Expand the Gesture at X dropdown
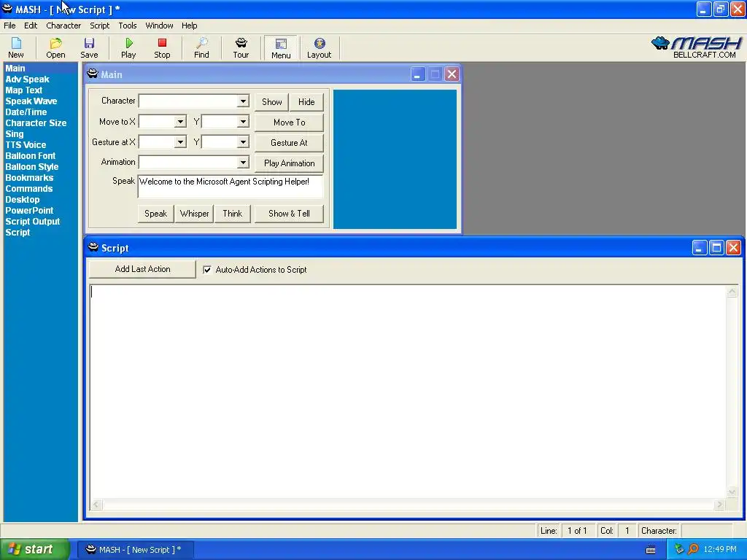This screenshot has width=747, height=560. point(180,142)
